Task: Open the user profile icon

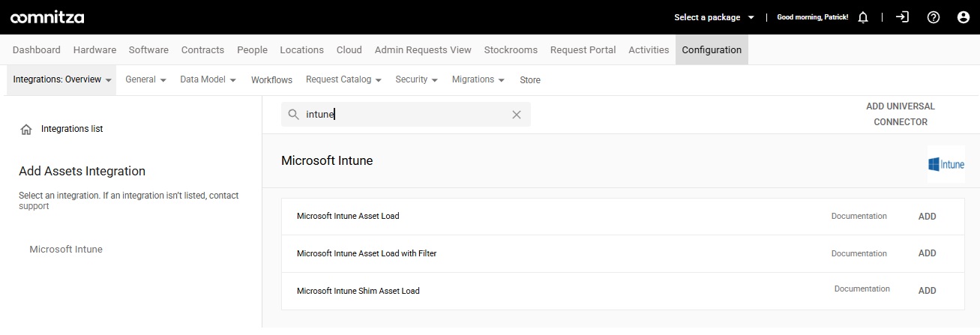Action: 964,17
